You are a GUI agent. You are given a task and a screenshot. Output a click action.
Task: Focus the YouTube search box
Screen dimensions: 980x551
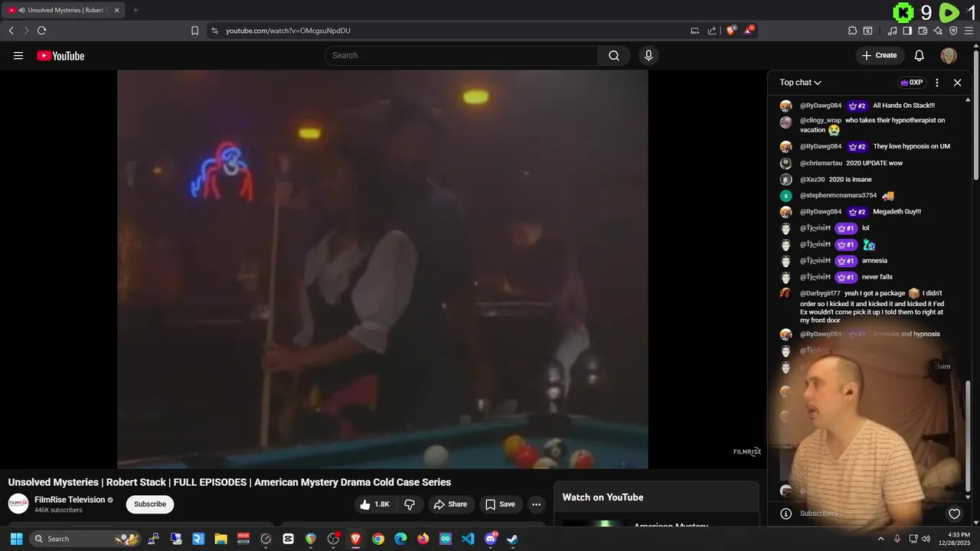[461, 55]
